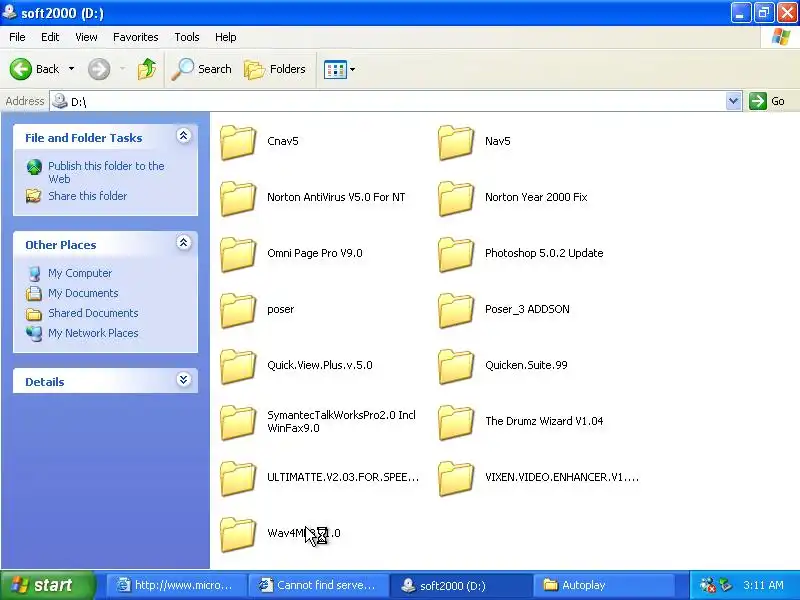
Task: Select the poser folder icon
Action: [238, 311]
